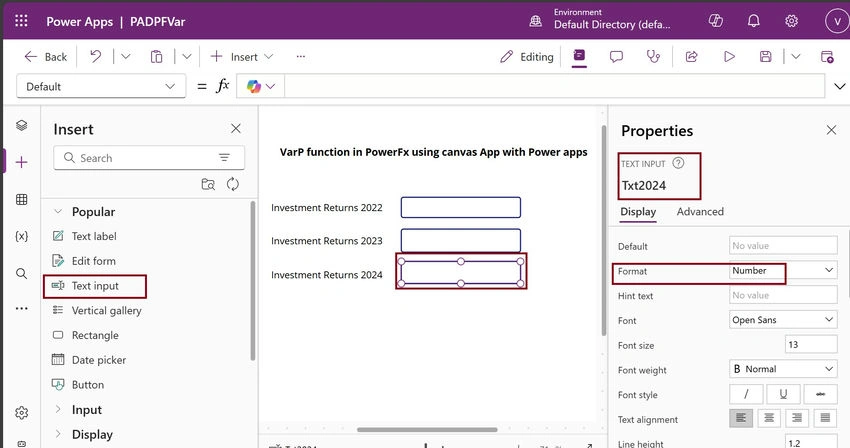Open the Font weight dropdown
The image size is (850, 448).
click(x=783, y=369)
